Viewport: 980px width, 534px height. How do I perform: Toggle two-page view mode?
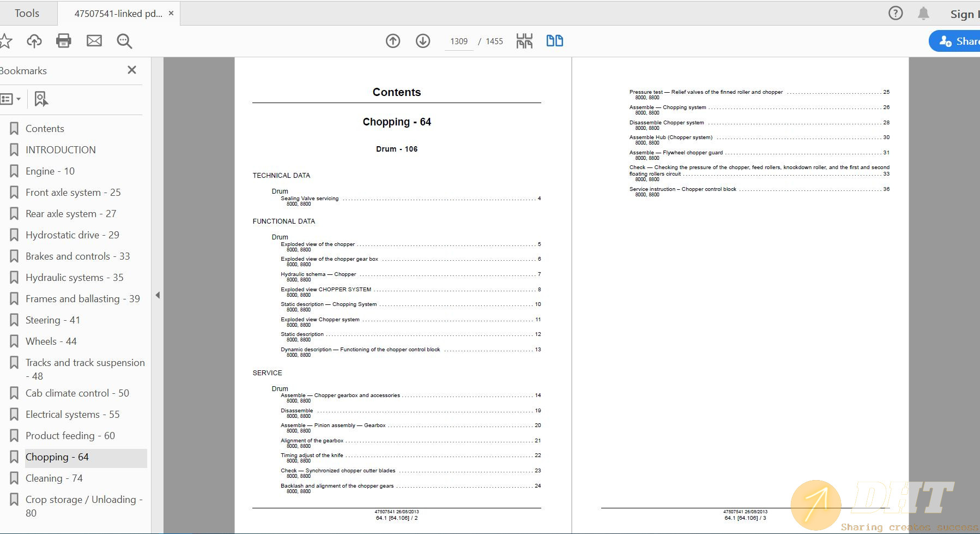[554, 41]
